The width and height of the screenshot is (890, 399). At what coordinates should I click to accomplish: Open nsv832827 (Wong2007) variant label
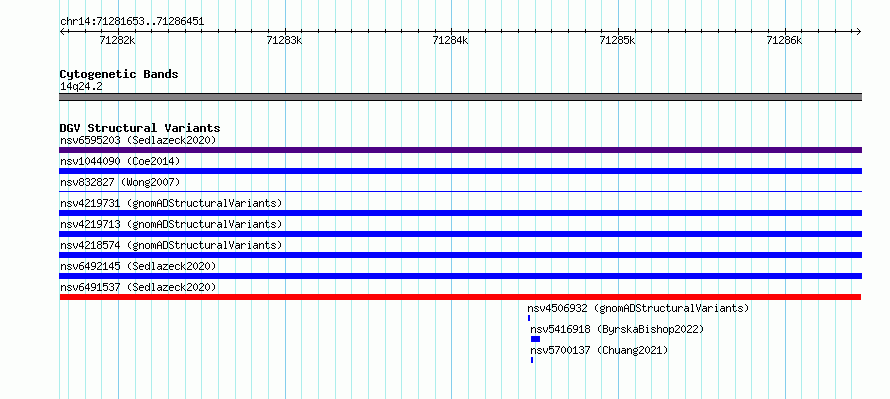click(120, 182)
